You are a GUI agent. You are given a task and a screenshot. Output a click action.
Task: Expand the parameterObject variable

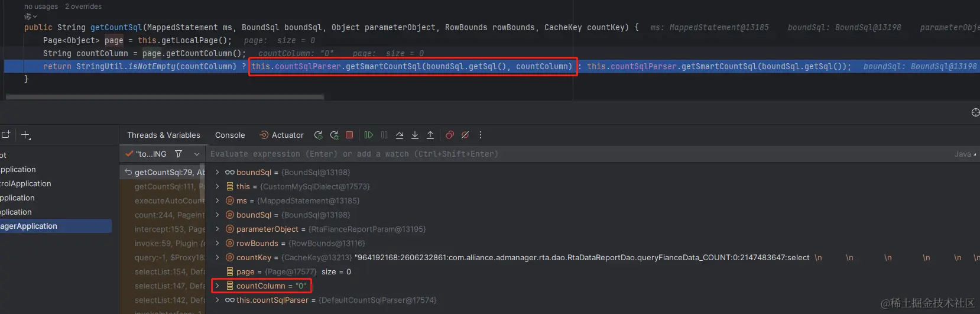[x=218, y=229]
